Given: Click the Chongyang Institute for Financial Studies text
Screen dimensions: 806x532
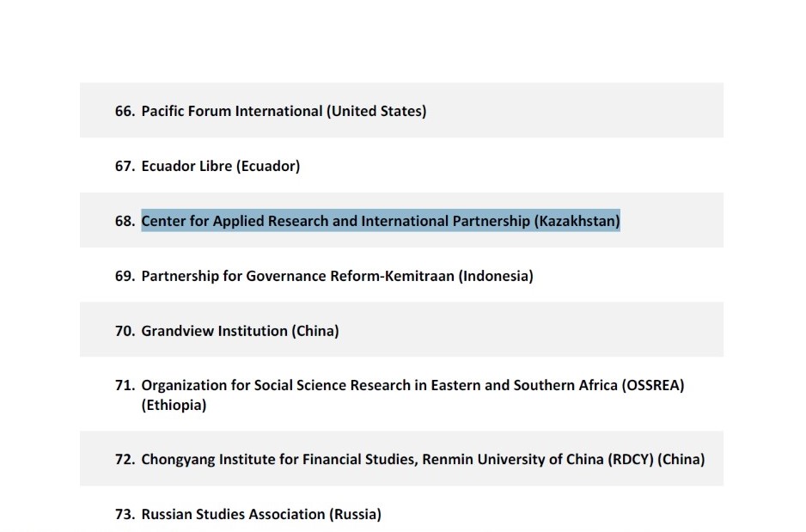Looking at the screenshot, I should click(x=278, y=459).
